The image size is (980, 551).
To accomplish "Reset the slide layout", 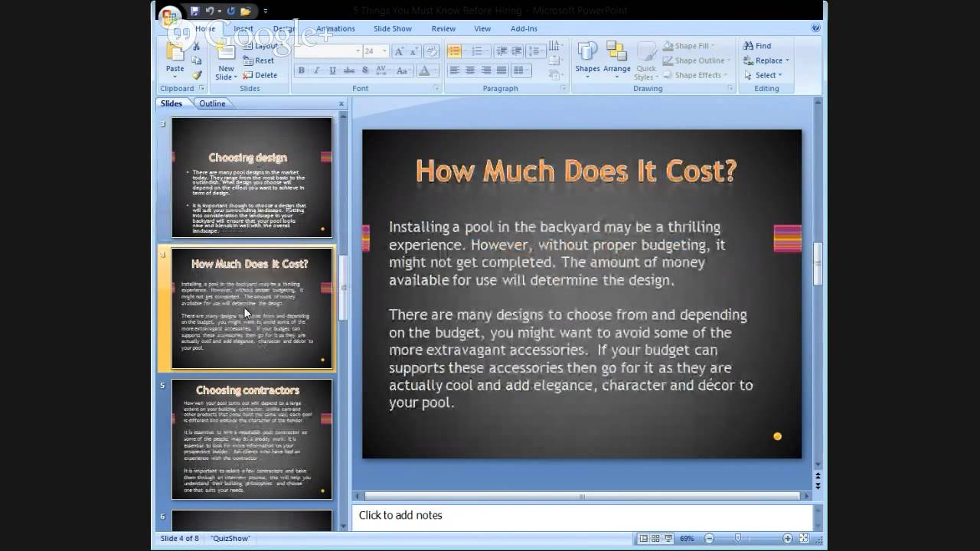I will click(x=258, y=60).
